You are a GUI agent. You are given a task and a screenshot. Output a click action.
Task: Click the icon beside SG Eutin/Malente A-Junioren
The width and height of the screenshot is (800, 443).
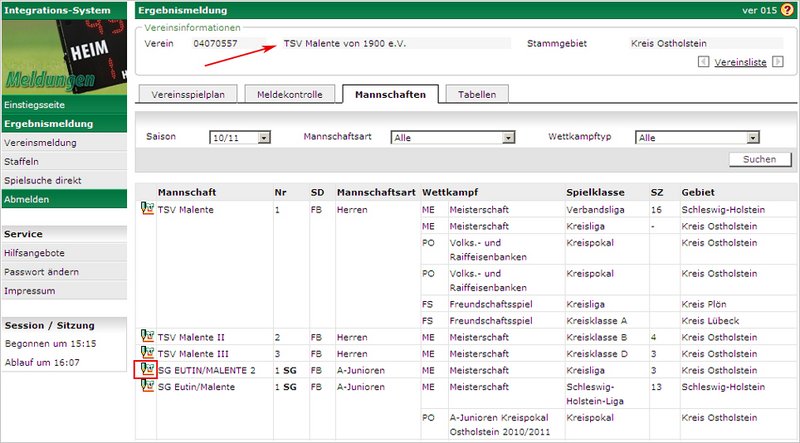pyautogui.click(x=146, y=386)
